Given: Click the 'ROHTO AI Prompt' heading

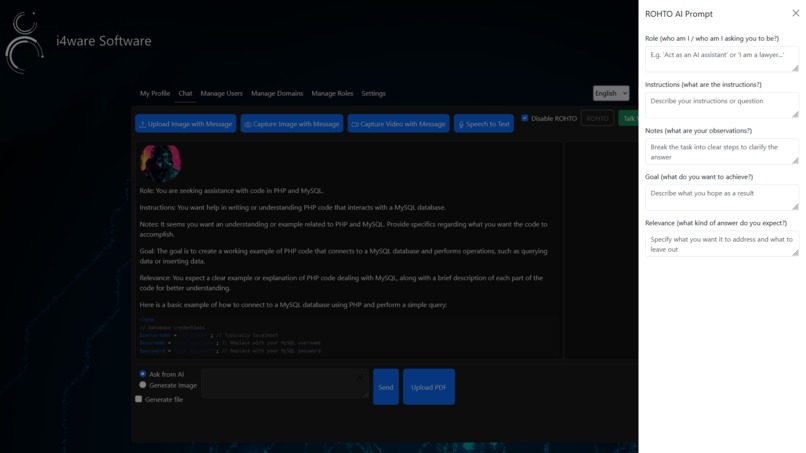Looking at the screenshot, I should [x=679, y=14].
